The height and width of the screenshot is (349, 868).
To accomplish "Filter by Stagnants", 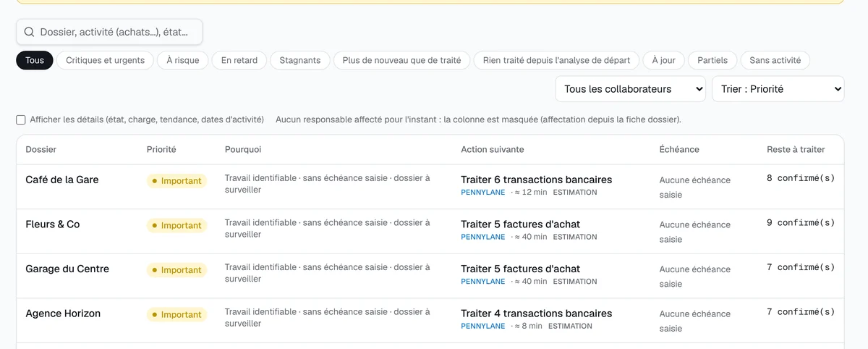I will click(300, 60).
